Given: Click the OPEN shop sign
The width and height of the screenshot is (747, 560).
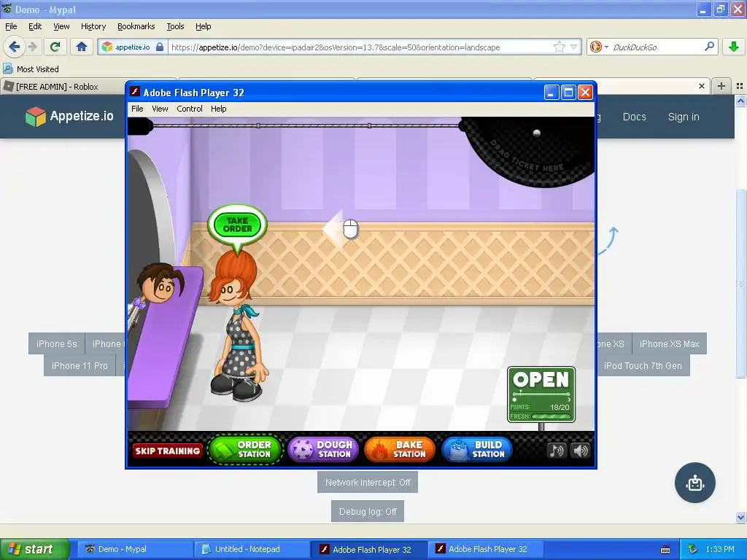Looking at the screenshot, I should point(541,394).
